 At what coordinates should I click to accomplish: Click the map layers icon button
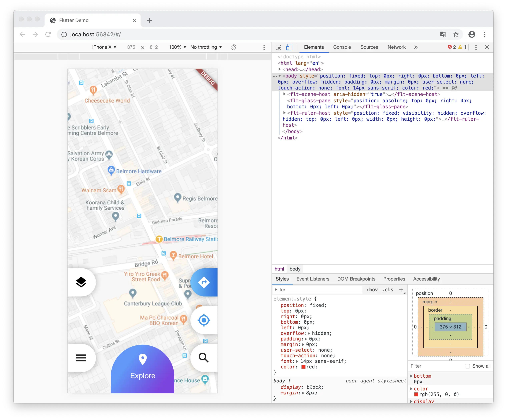(81, 282)
